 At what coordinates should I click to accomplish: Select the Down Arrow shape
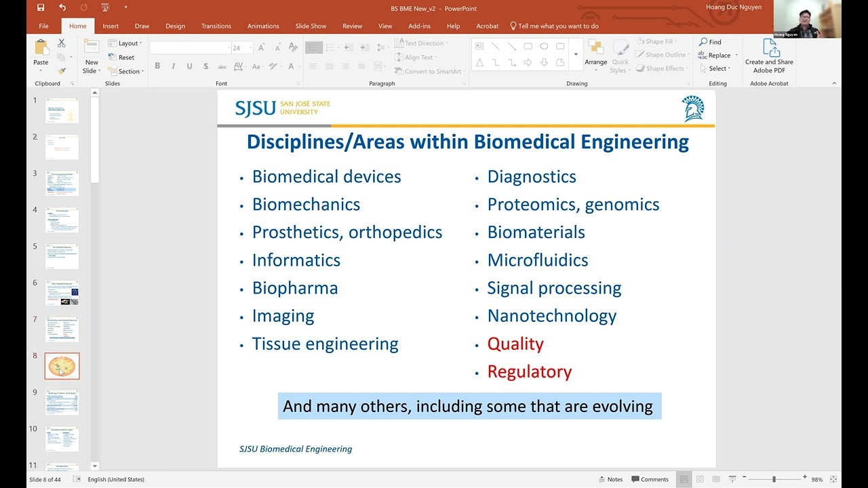tap(544, 62)
